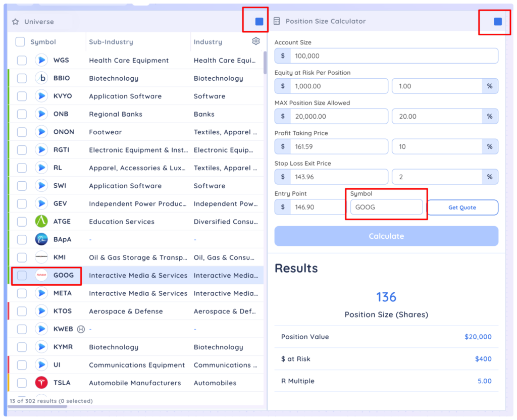The width and height of the screenshot is (517, 420).
Task: Click the RL ticker logo icon
Action: (x=41, y=168)
